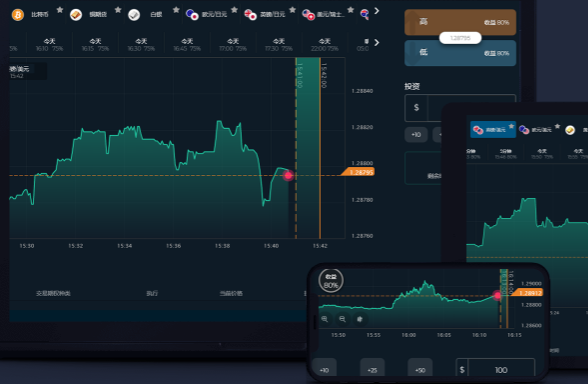Open phone chart settings gear icon
The image size is (588, 384).
click(360, 319)
